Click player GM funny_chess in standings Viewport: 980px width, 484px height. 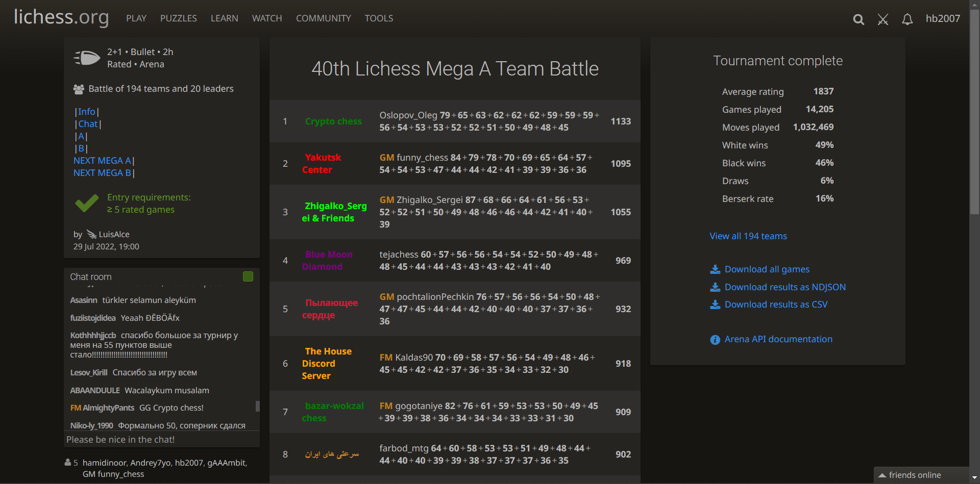click(414, 158)
